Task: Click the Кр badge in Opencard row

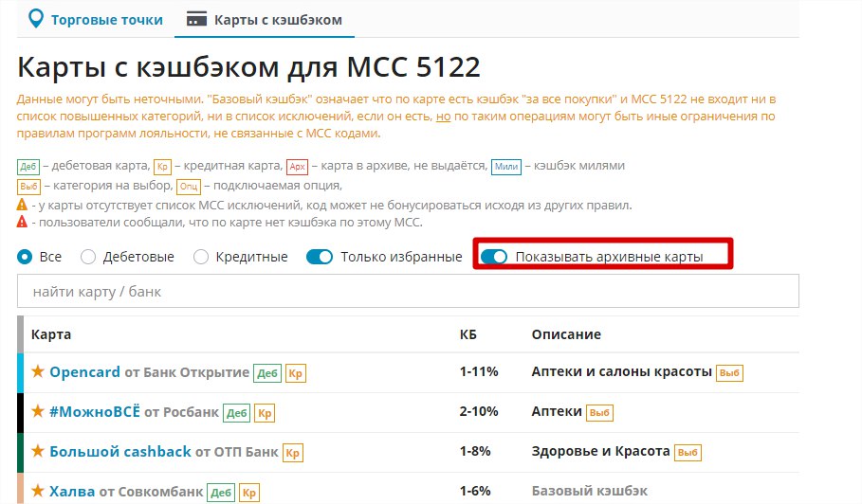Action: tap(296, 373)
